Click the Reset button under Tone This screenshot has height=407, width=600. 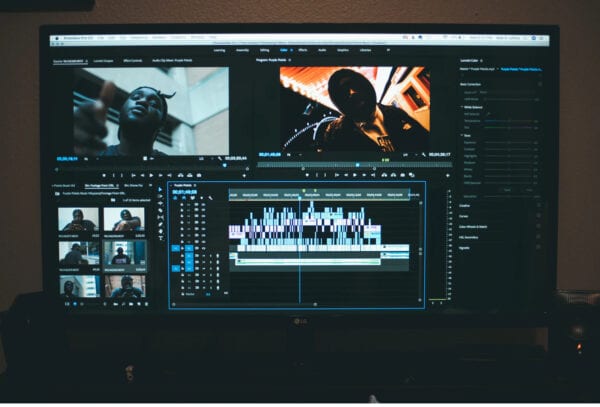click(x=507, y=190)
